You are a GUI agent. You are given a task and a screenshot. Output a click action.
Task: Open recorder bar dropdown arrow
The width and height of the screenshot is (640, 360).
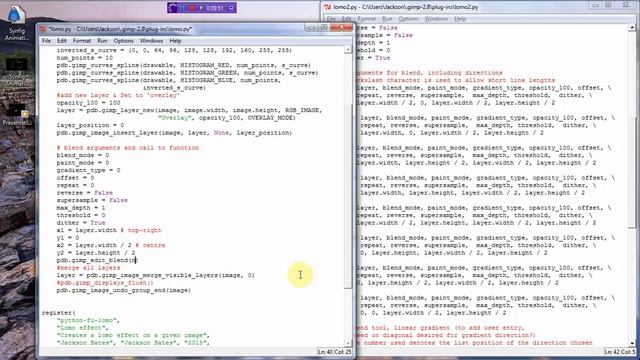[231, 8]
